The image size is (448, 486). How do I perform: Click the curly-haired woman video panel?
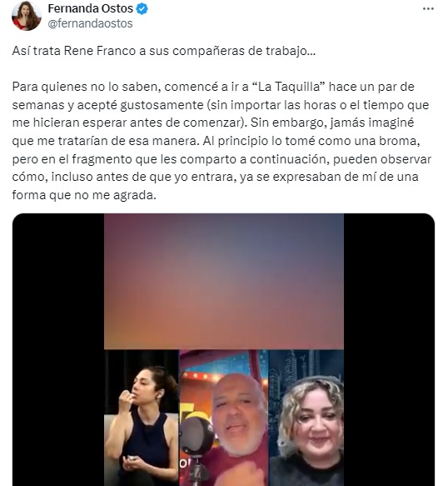point(306,418)
